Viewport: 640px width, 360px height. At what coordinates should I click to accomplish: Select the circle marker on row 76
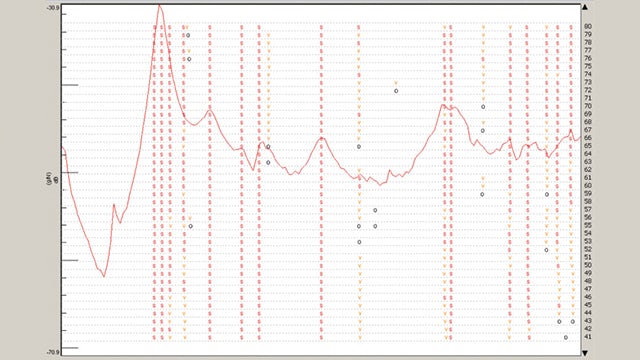[x=189, y=59]
